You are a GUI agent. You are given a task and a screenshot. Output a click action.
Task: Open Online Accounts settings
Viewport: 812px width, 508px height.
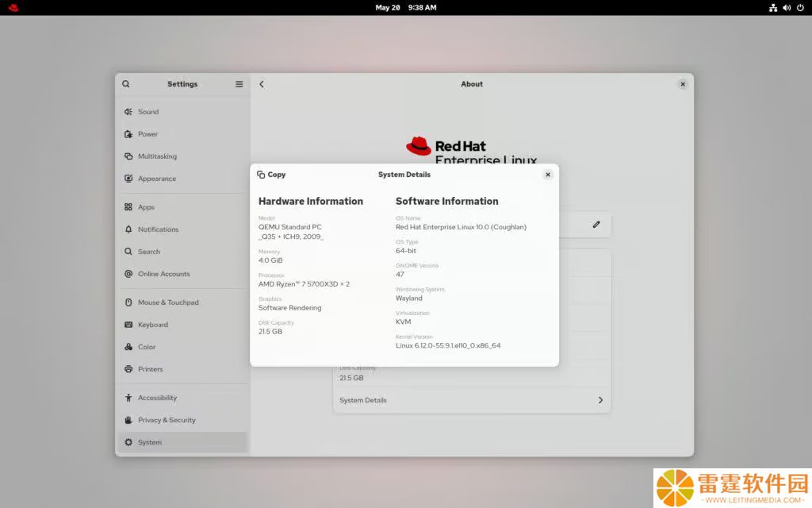click(x=183, y=274)
